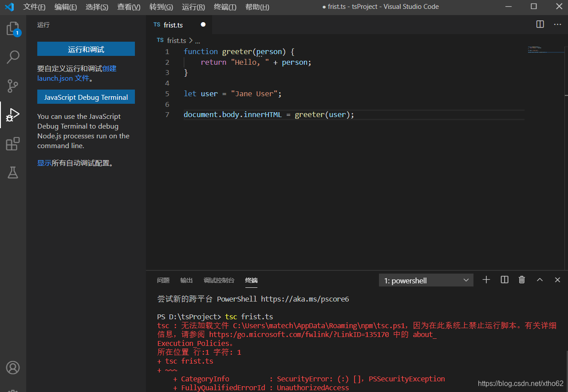This screenshot has width=568, height=392.
Task: Click line number 1 in gutter
Action: point(167,51)
